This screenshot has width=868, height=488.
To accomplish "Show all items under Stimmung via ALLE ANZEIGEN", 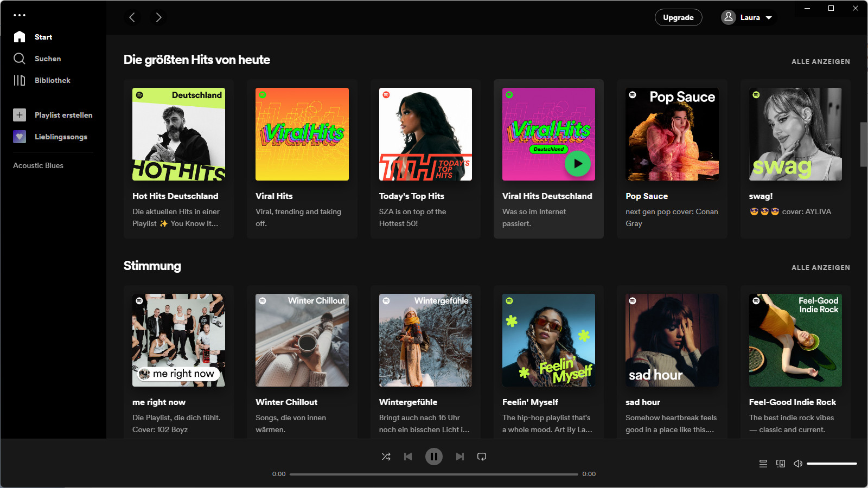I will pyautogui.click(x=821, y=267).
